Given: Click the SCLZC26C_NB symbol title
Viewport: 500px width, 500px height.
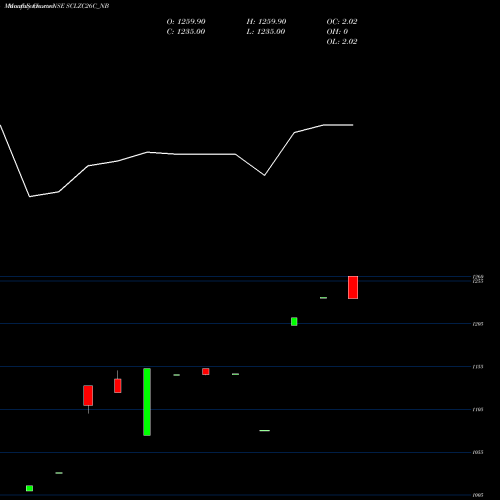Looking at the screenshot, I should point(88,6).
